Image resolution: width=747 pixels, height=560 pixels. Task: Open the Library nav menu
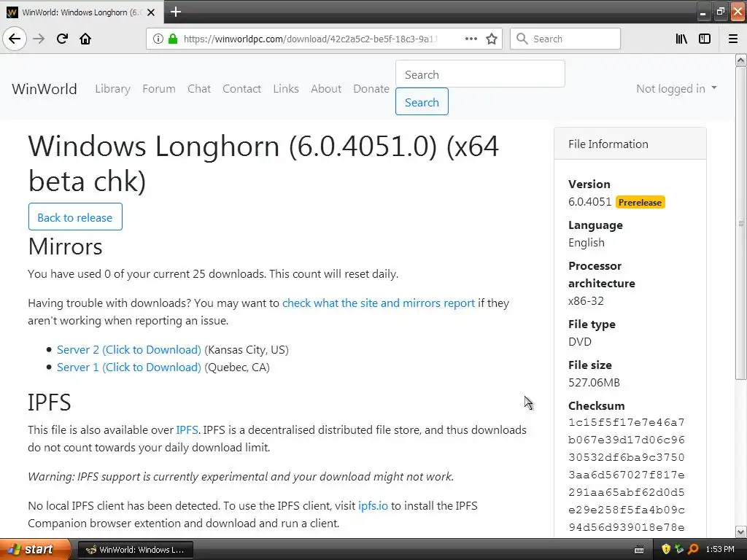tap(112, 88)
